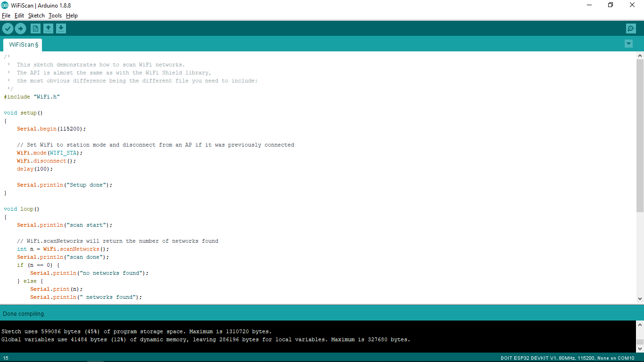
Task: Click the line number 15 in status bar
Action: coord(6,358)
